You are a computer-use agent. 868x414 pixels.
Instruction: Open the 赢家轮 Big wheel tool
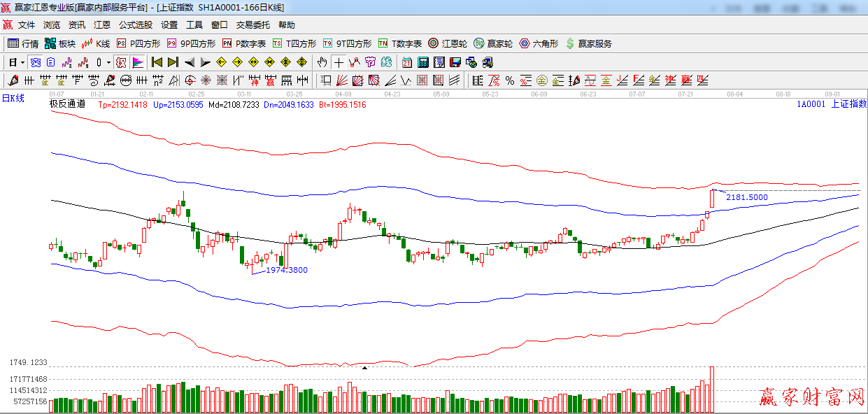[493, 43]
